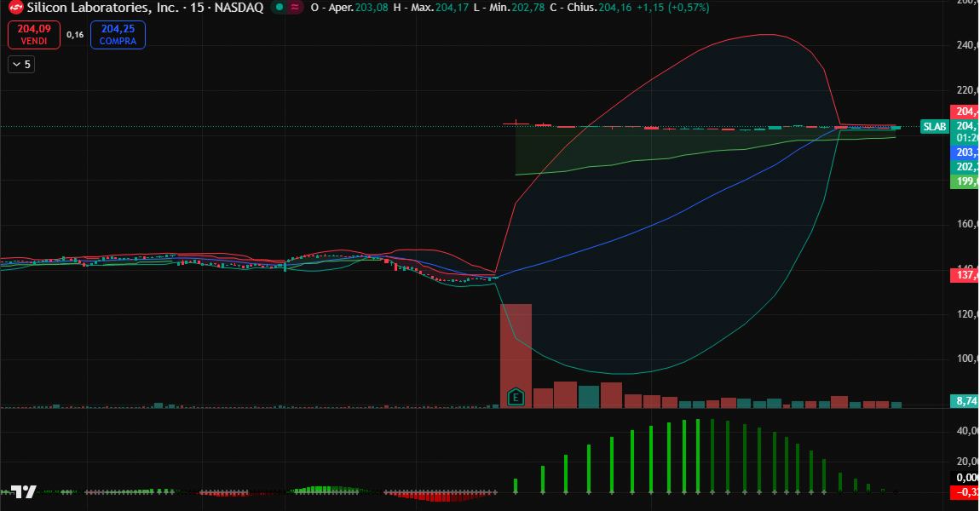Screen dimensions: 980x511
Task: Click the 120,0 price scale tick
Action: (967, 313)
